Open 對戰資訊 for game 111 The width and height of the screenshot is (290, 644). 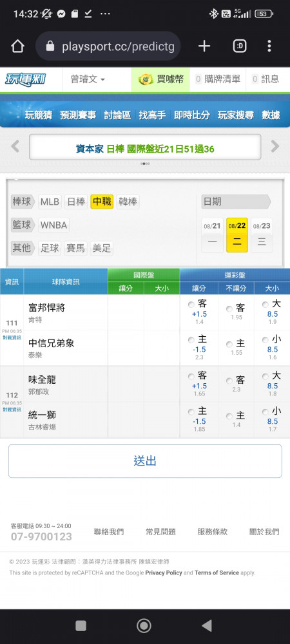click(x=12, y=337)
